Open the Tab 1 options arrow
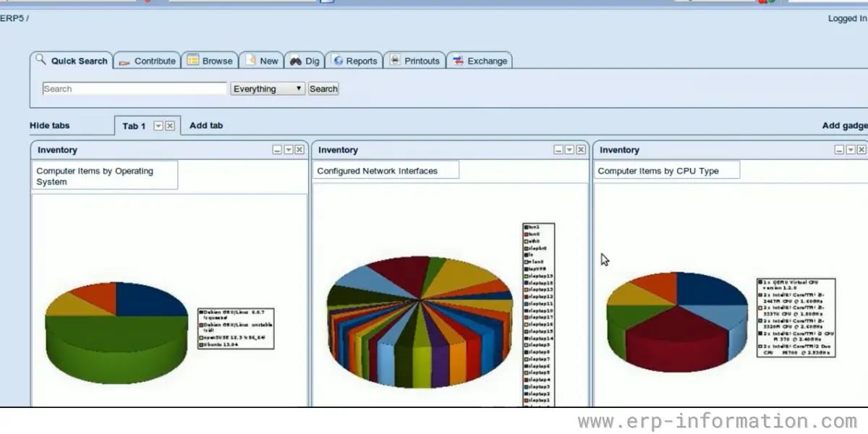This screenshot has height=434, width=868. (x=159, y=126)
